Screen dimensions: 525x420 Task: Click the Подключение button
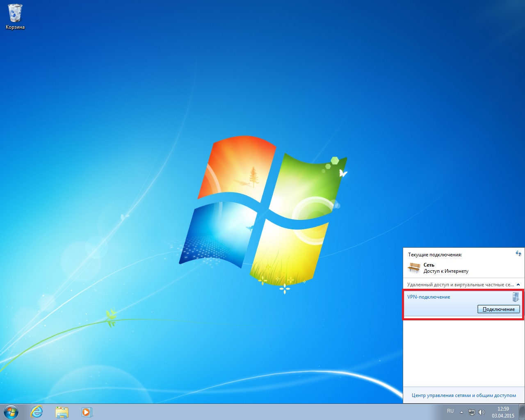[x=499, y=309]
